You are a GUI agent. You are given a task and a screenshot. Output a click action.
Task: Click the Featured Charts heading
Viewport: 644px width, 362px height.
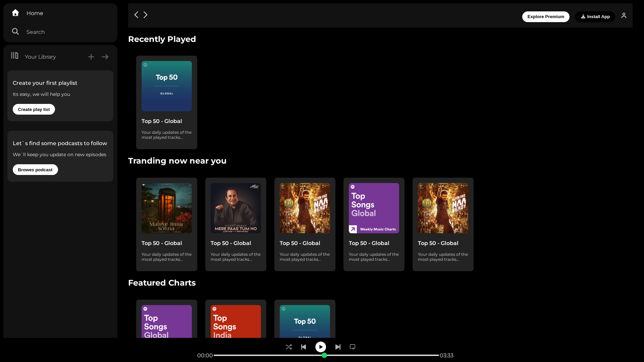[x=162, y=283]
